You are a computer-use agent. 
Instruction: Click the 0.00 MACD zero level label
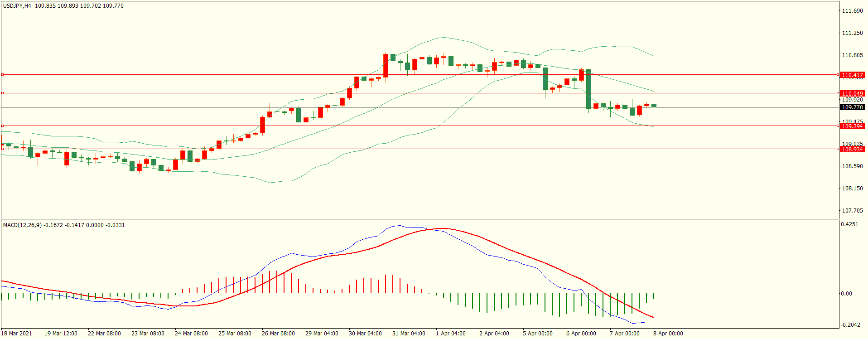tap(846, 294)
